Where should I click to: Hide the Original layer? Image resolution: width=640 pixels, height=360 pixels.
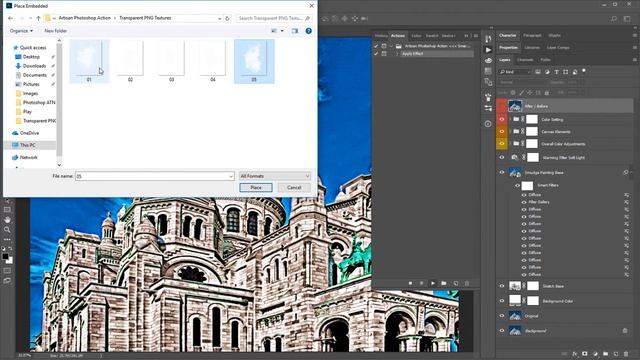coord(502,316)
